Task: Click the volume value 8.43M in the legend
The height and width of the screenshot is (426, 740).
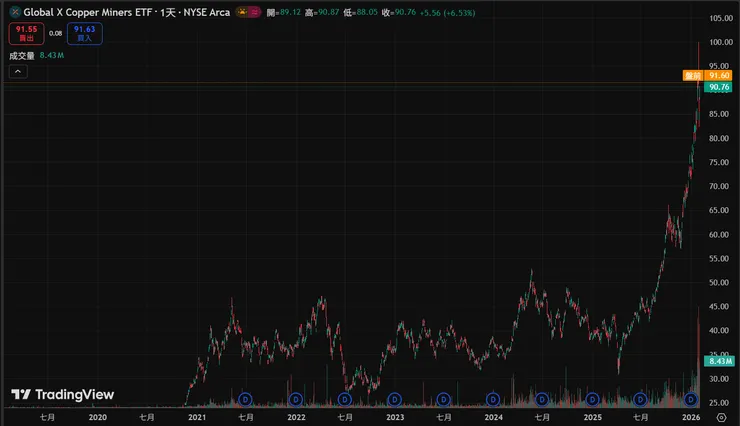Action: tap(51, 55)
